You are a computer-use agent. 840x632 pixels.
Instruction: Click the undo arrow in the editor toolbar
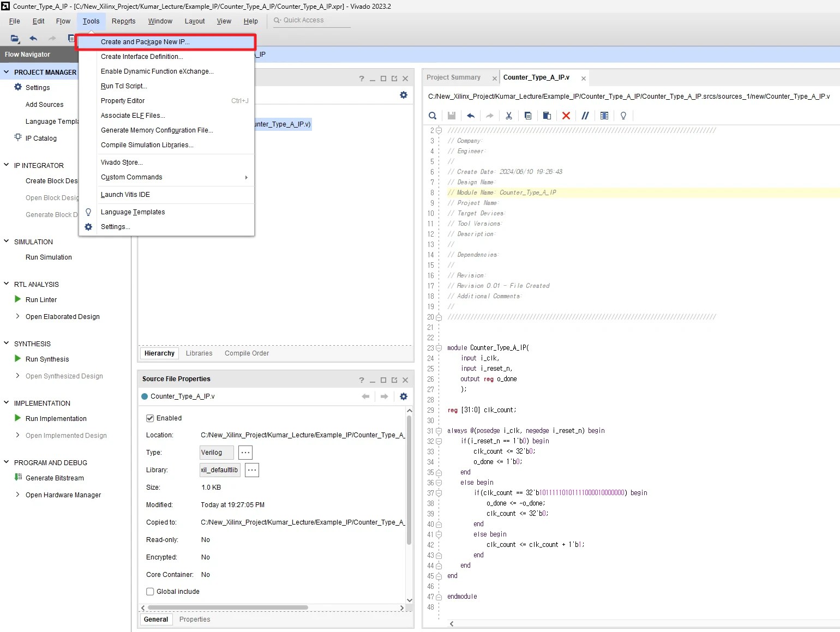[471, 116]
